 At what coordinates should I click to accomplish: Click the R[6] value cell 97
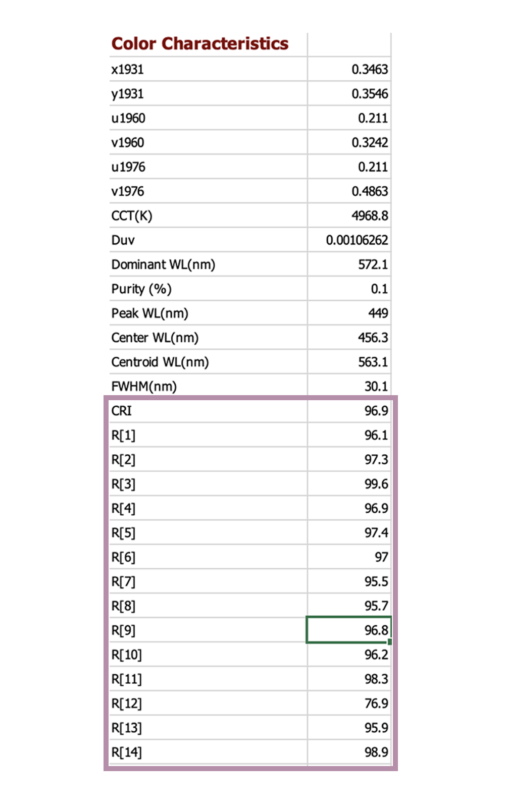coord(349,557)
